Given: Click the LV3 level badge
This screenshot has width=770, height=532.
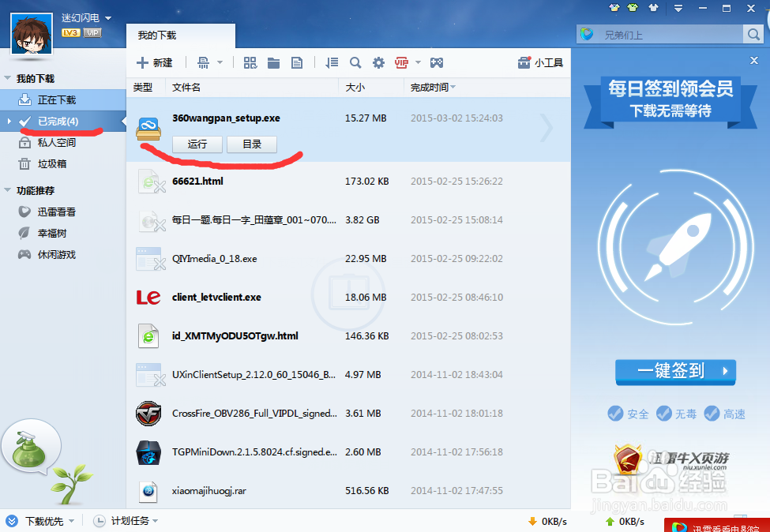Looking at the screenshot, I should coord(71,33).
